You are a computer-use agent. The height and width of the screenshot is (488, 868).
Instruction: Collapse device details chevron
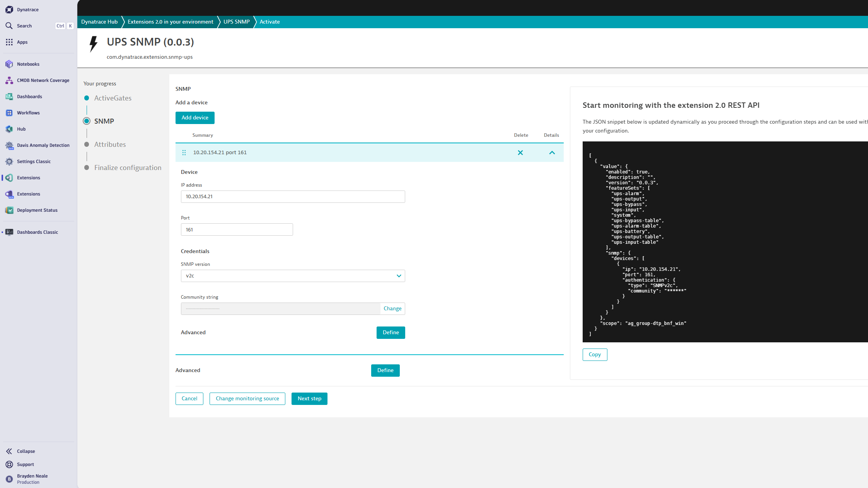(552, 153)
